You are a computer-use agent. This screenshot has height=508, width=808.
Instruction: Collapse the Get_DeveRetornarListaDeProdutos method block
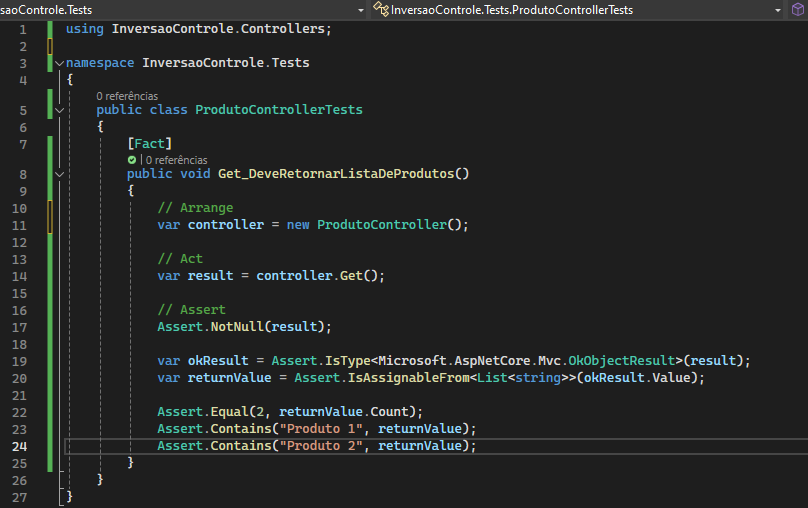59,174
